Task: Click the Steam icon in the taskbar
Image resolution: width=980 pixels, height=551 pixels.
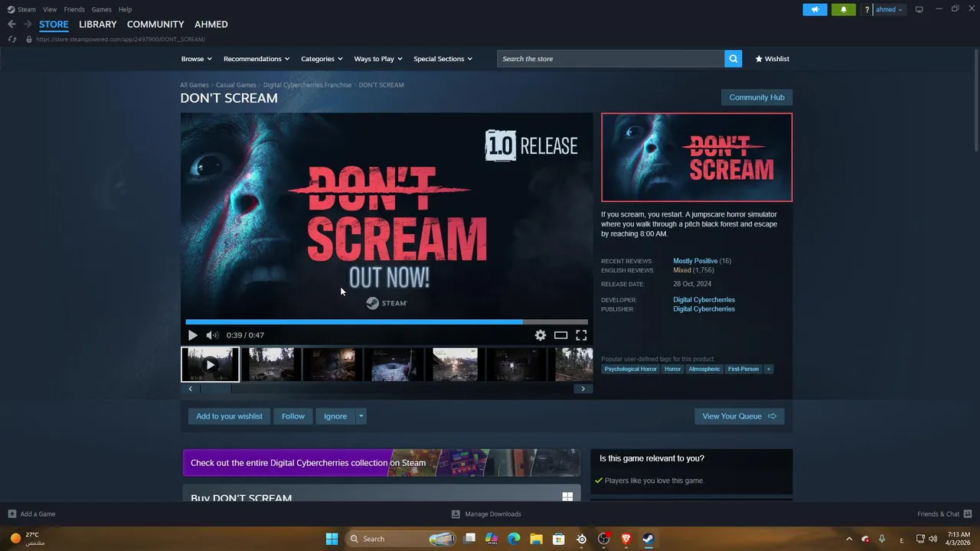Action: click(648, 539)
